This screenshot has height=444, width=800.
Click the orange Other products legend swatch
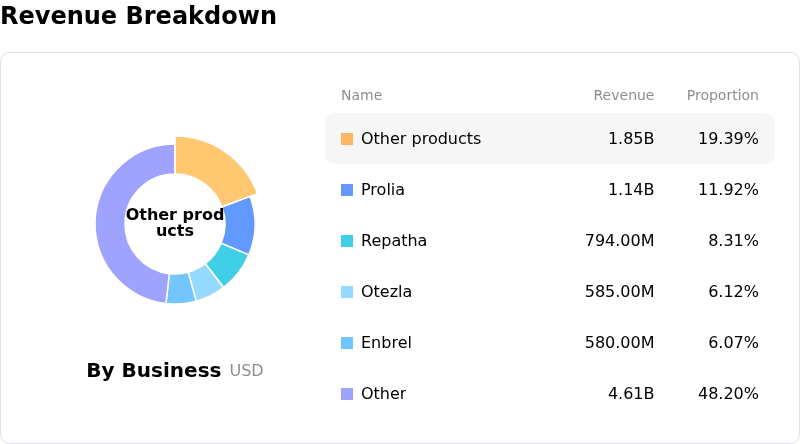(x=347, y=139)
